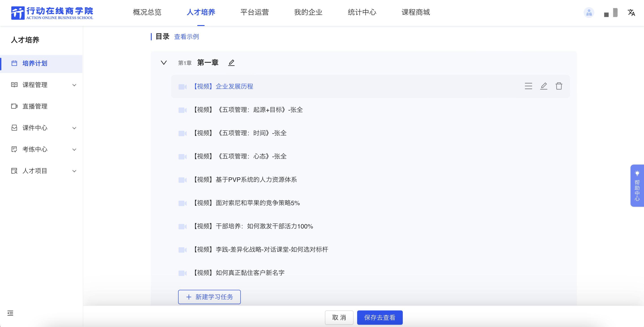The height and width of the screenshot is (327, 644).
Task: Go to the 概况总览 tab
Action: [147, 12]
